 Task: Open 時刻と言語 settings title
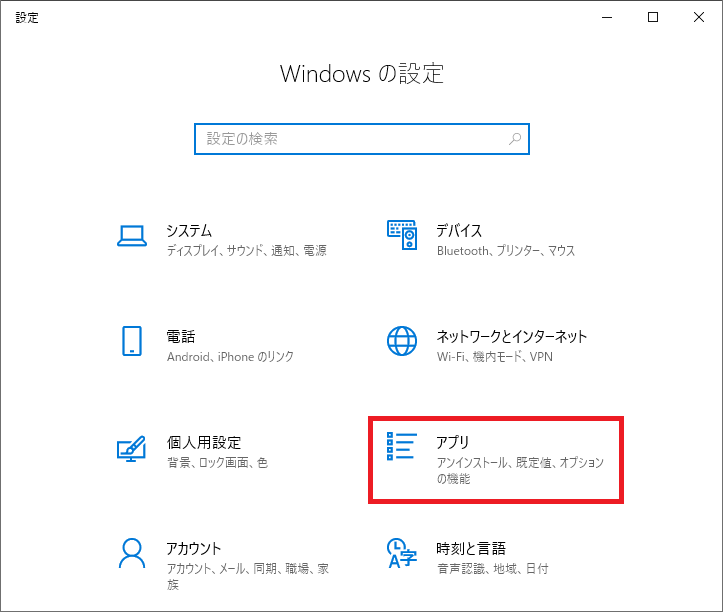coord(471,548)
